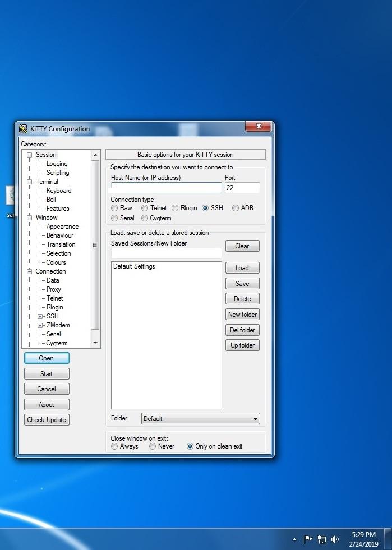The width and height of the screenshot is (392, 550).
Task: Click the Cancel button
Action: pos(47,389)
